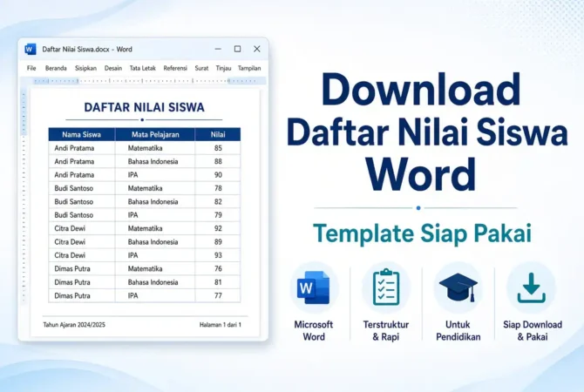This screenshot has width=584, height=392.
Task: Click the score cell showing 82
Action: click(x=218, y=202)
